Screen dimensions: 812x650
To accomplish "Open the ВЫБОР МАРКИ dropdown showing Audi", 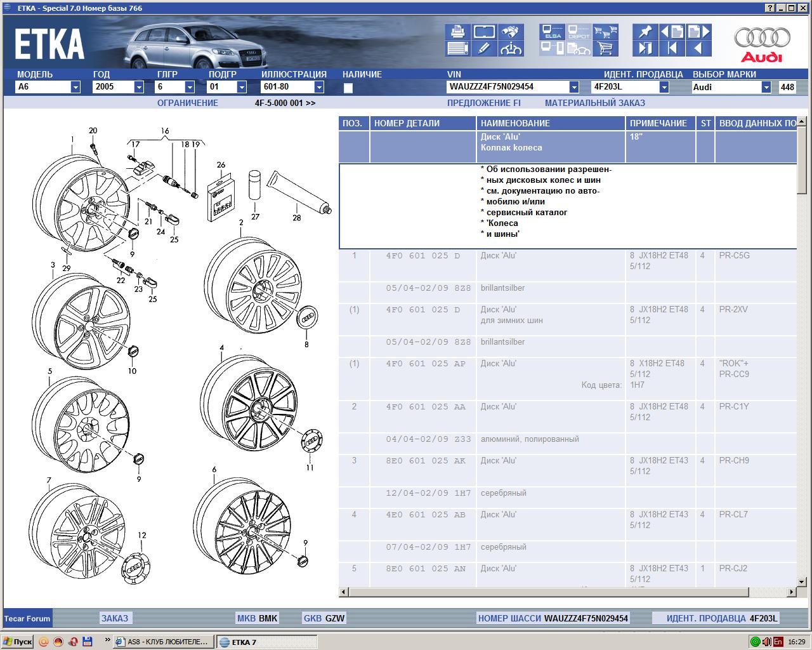I will [766, 88].
